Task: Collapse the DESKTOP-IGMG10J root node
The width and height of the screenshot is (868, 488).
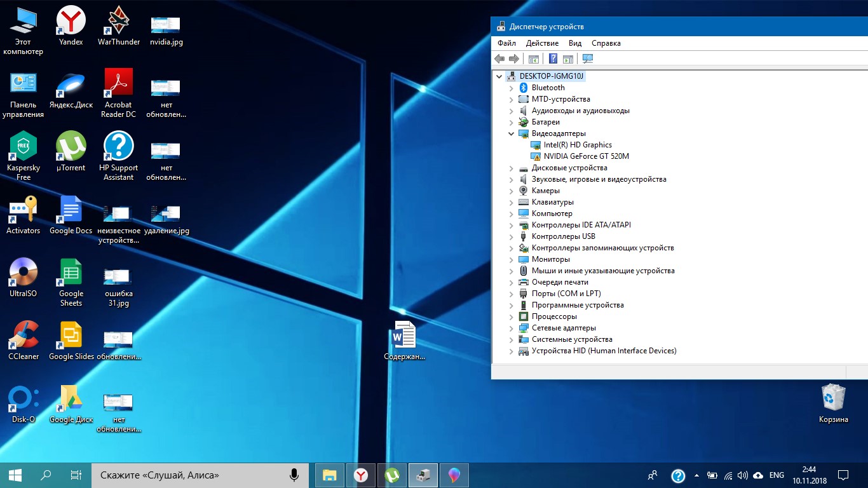Action: pos(499,76)
